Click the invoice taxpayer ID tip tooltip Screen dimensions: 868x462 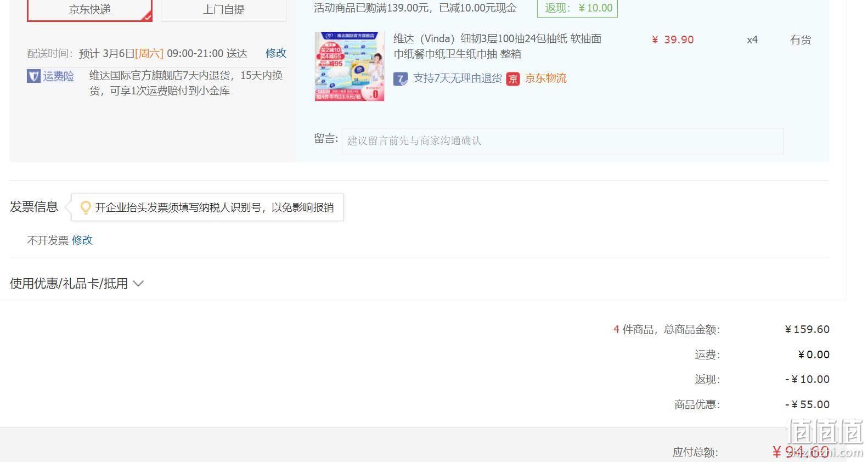[x=207, y=207]
